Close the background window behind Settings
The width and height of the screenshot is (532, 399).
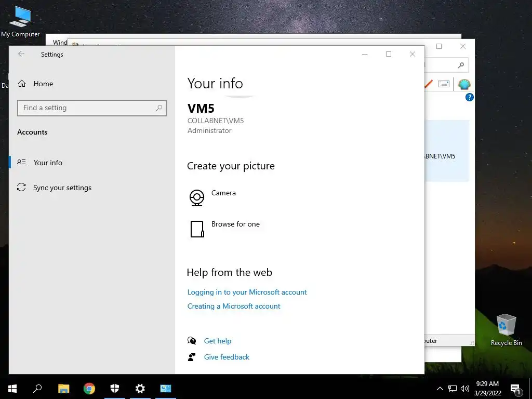click(463, 46)
